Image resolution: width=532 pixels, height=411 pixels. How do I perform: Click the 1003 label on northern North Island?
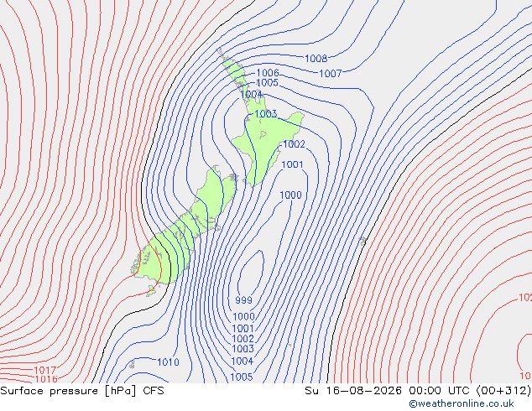(x=266, y=113)
